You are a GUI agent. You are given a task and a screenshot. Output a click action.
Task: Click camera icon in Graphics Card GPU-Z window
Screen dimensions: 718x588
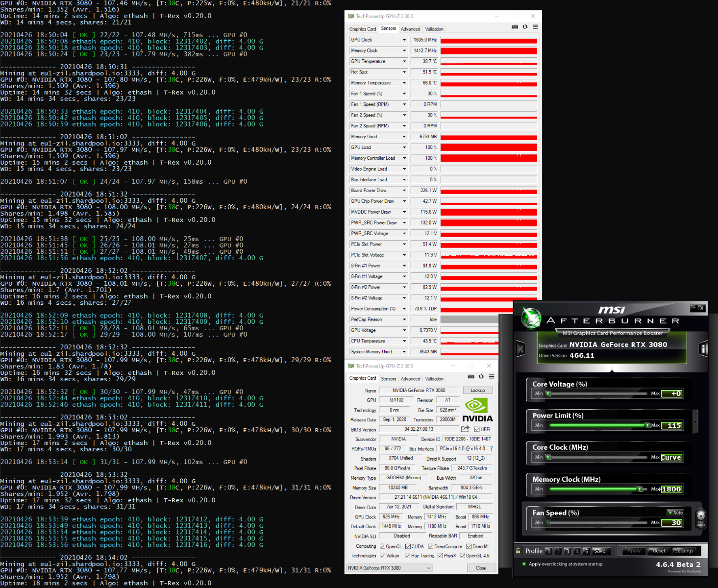click(471, 377)
